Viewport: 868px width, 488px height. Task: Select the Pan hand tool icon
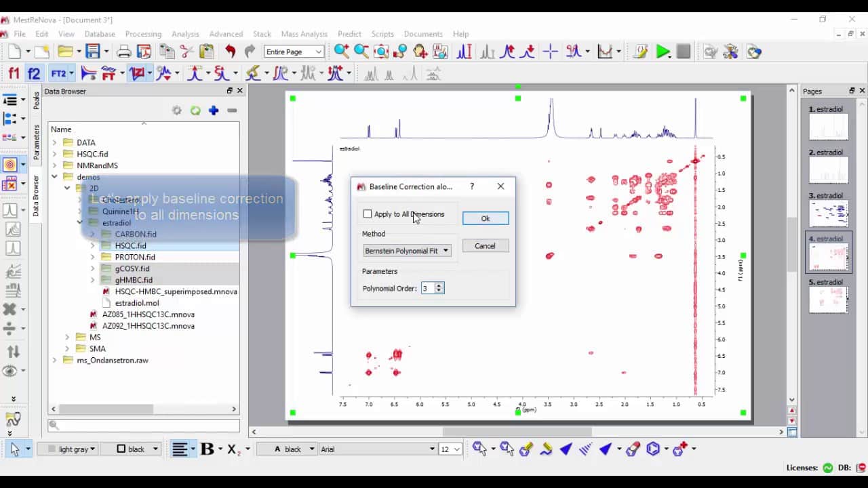[420, 52]
